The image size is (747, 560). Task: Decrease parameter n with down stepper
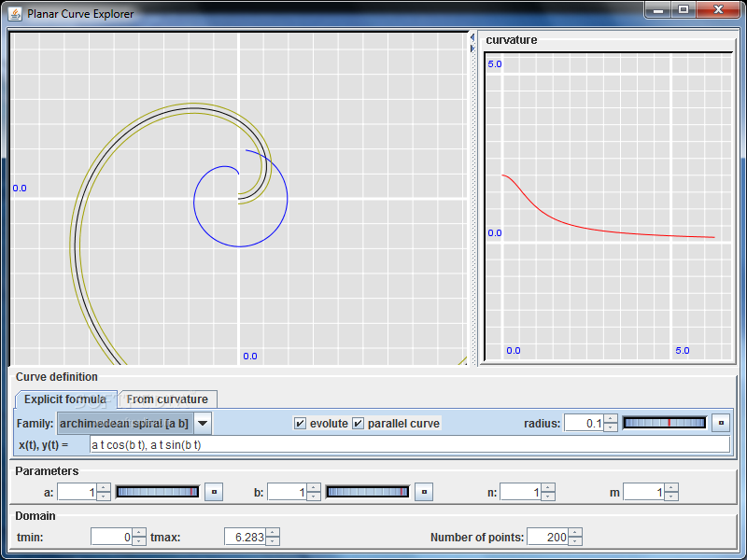pyautogui.click(x=548, y=497)
